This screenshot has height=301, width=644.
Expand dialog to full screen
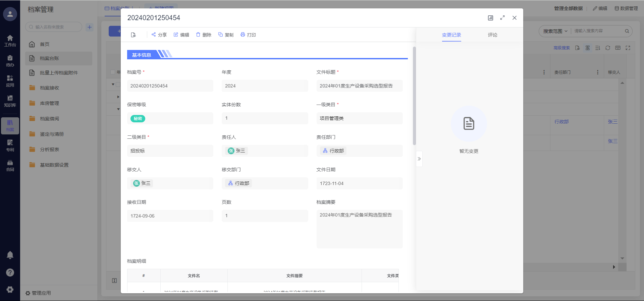tap(502, 18)
